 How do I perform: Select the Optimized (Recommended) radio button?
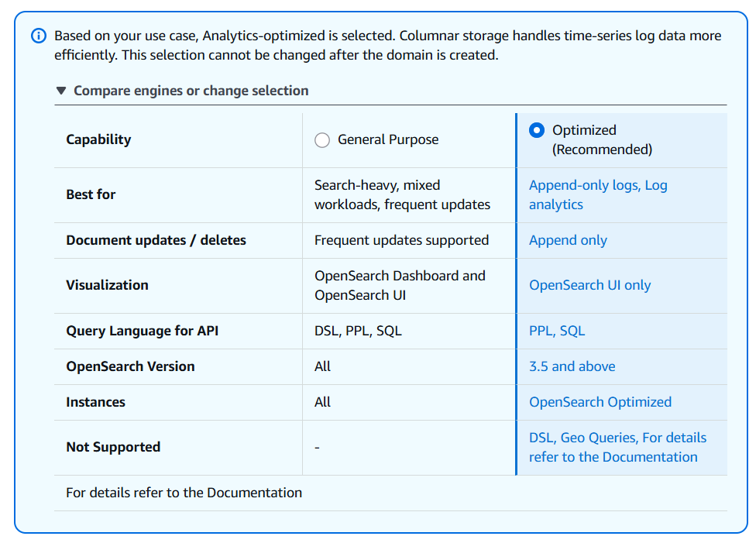click(537, 130)
